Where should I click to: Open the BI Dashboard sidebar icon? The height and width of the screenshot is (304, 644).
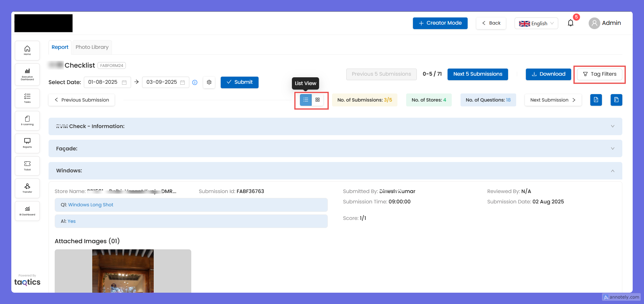click(x=27, y=211)
